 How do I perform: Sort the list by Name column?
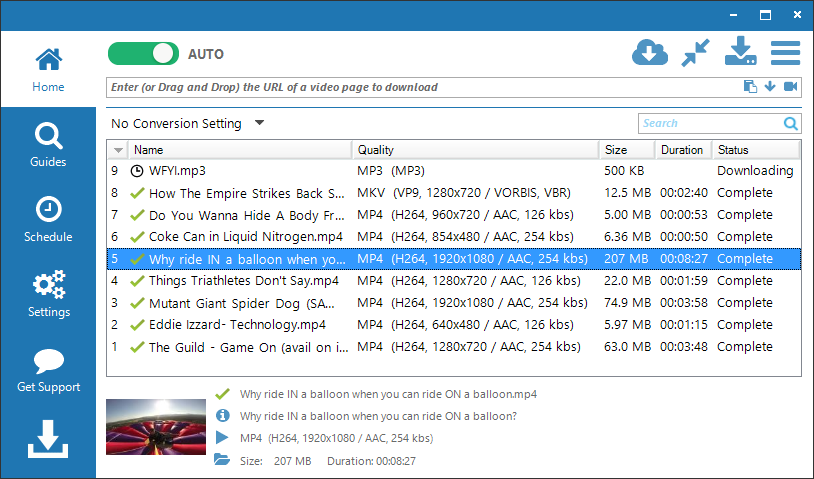click(240, 150)
